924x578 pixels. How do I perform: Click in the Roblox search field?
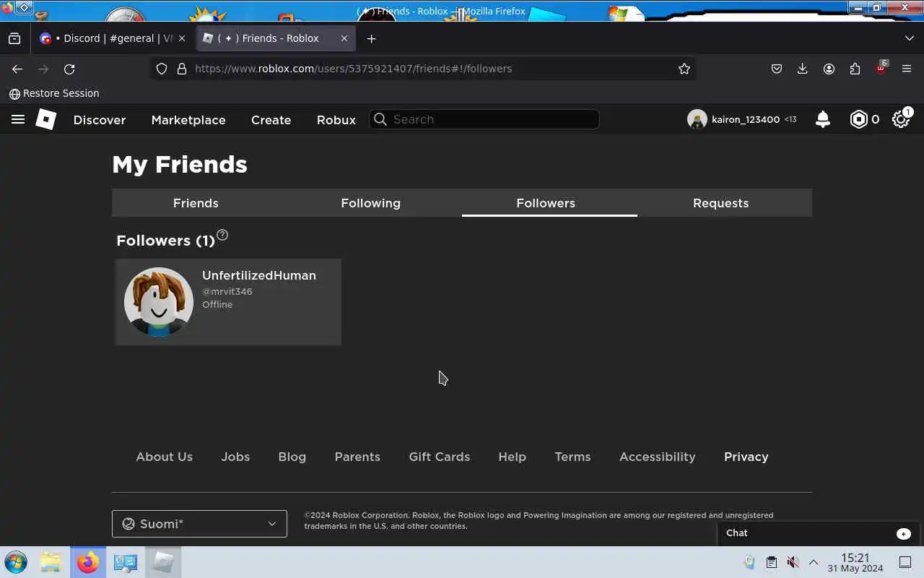tap(484, 119)
